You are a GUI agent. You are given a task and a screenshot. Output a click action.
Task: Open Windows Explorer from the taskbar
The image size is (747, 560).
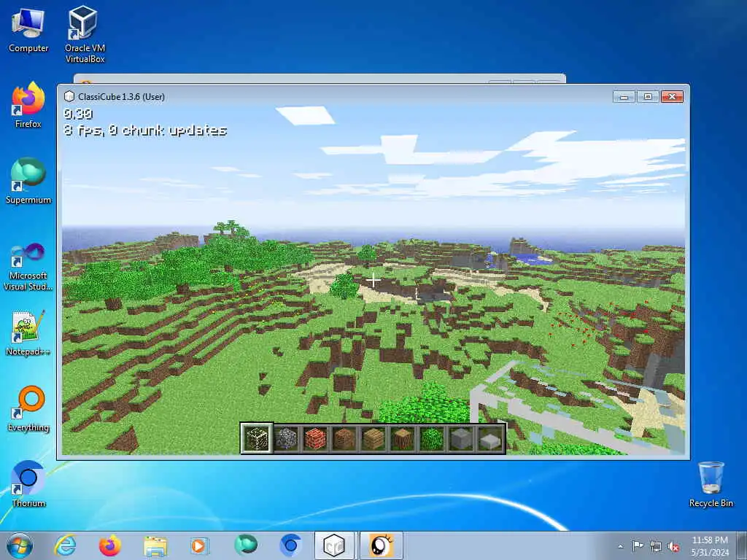155,545
